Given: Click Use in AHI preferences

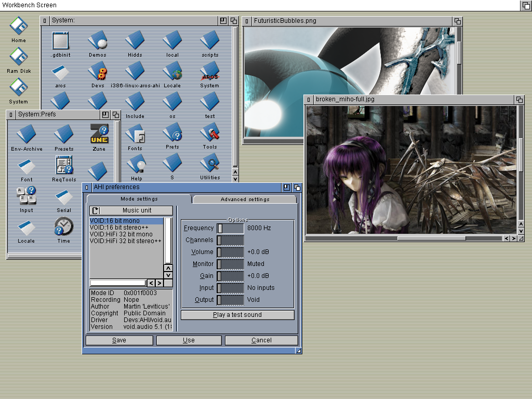Looking at the screenshot, I should coord(189,340).
